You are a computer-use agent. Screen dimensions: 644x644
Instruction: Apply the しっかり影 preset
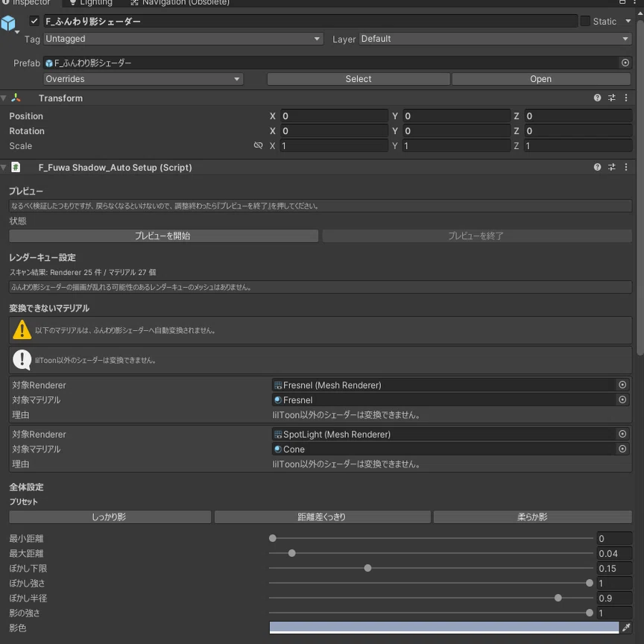(110, 517)
